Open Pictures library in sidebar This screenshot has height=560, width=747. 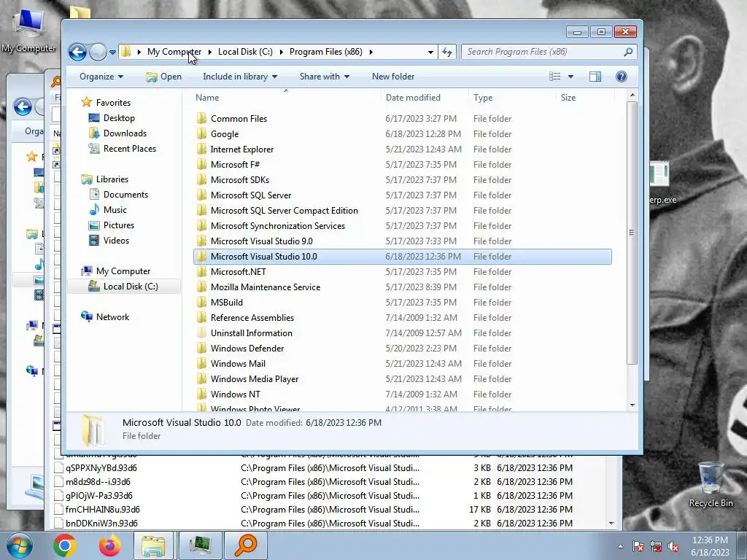click(x=119, y=225)
